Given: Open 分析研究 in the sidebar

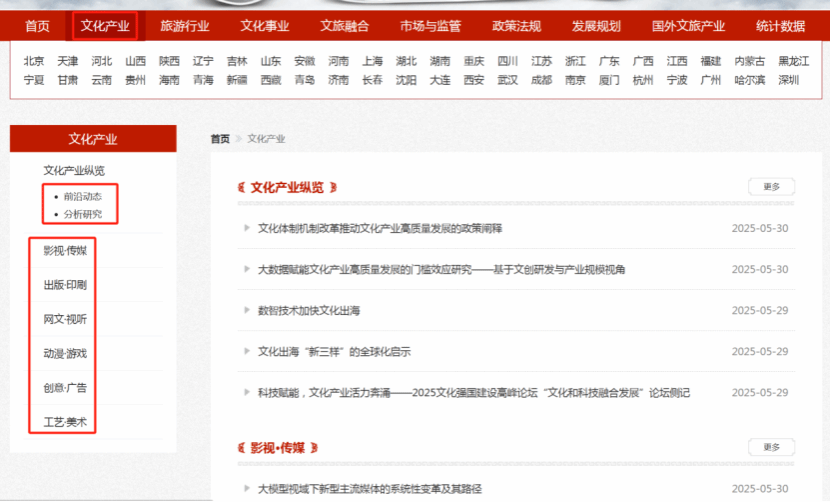Looking at the screenshot, I should pos(83,214).
